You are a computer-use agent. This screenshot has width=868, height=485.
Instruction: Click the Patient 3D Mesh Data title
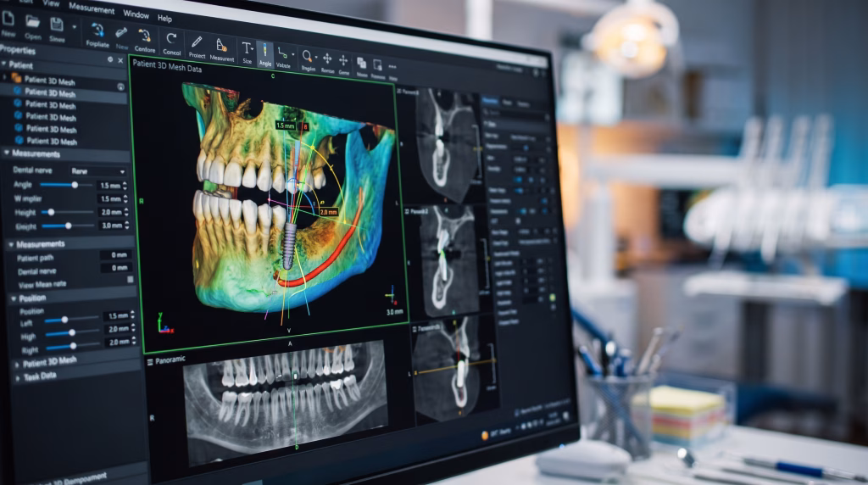(167, 66)
